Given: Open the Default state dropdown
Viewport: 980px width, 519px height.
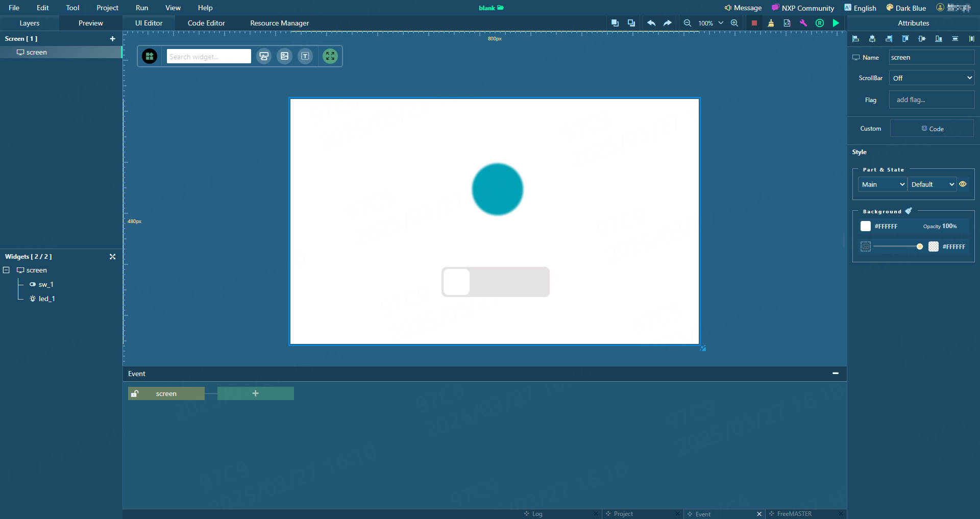Looking at the screenshot, I should (933, 184).
